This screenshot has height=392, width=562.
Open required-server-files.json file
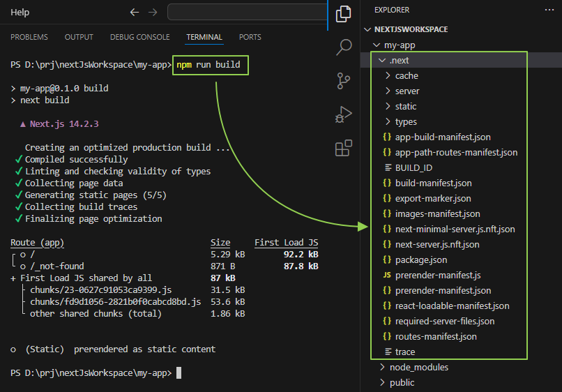[x=444, y=322]
